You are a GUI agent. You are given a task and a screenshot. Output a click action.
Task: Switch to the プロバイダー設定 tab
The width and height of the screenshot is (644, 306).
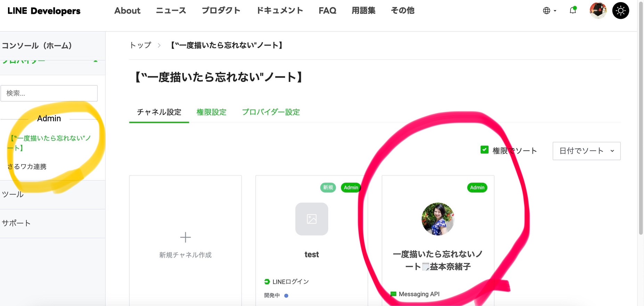coord(271,112)
